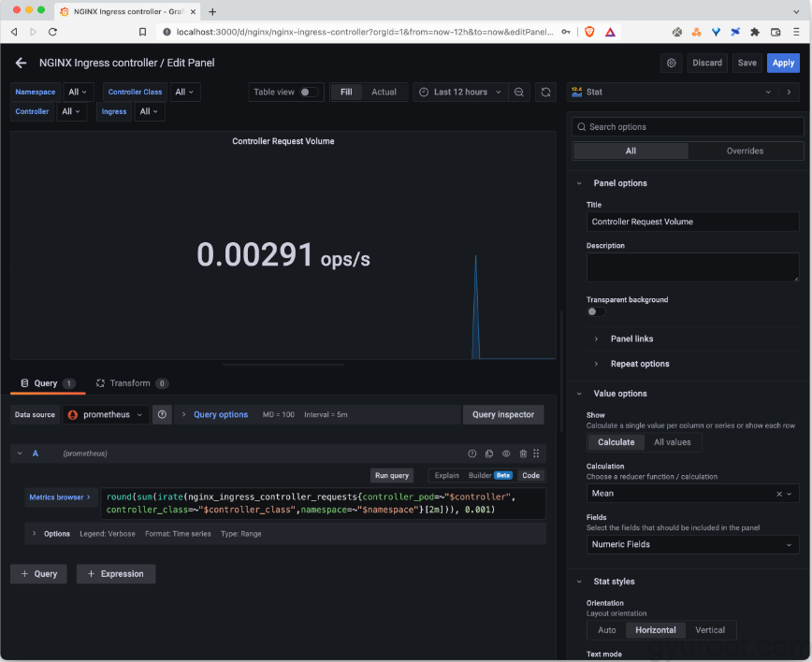Open data source help icon
Screen dimensions: 812x662
162,414
